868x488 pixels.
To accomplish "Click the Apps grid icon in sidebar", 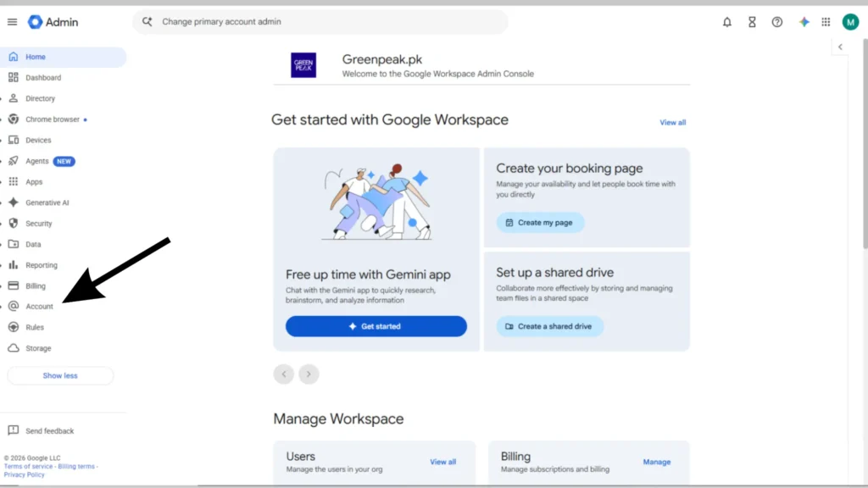I will [x=14, y=181].
